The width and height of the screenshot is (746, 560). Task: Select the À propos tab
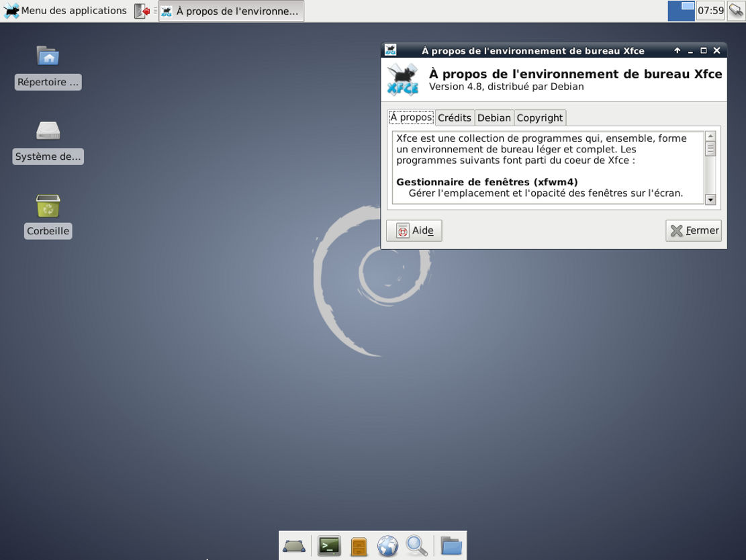(411, 117)
